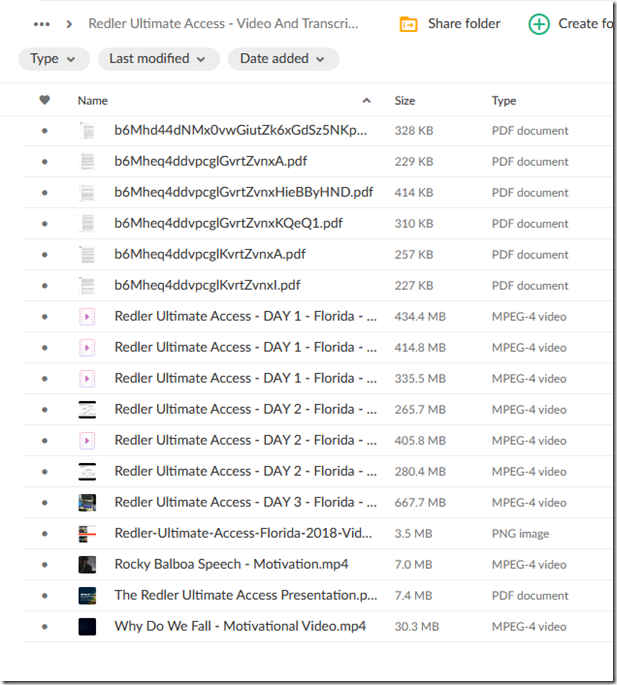Image resolution: width=617 pixels, height=685 pixels.
Task: Click the thumbnail of the 667.7 MB DAY 3 video
Action: (87, 503)
